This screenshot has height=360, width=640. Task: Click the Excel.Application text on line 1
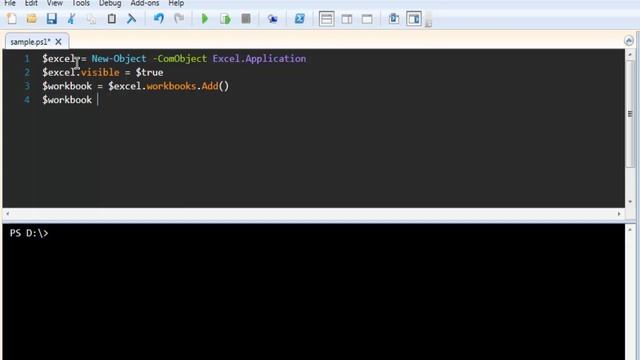pyautogui.click(x=259, y=58)
